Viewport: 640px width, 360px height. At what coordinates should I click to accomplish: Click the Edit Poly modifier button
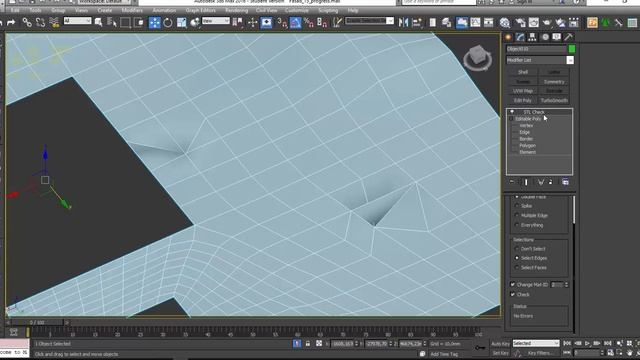coord(523,100)
